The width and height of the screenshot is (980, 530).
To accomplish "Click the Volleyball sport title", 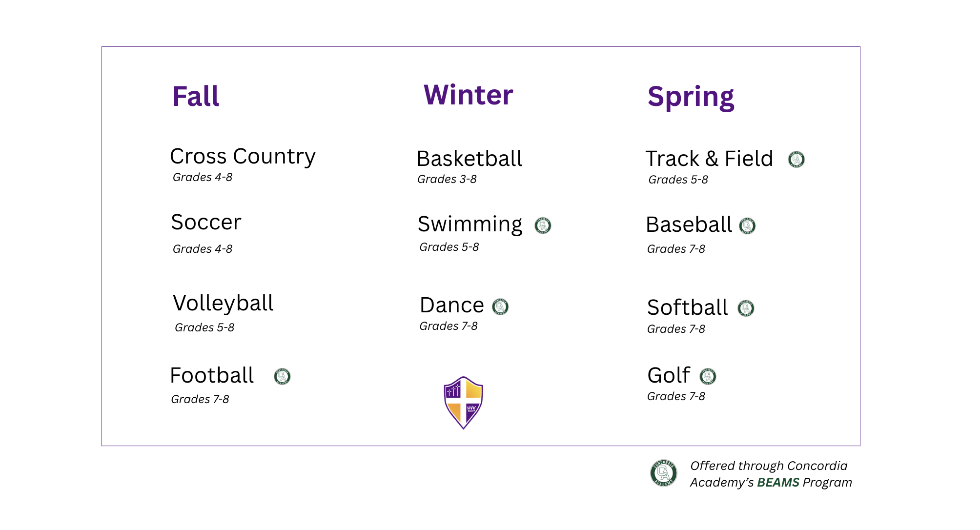I will point(223,303).
